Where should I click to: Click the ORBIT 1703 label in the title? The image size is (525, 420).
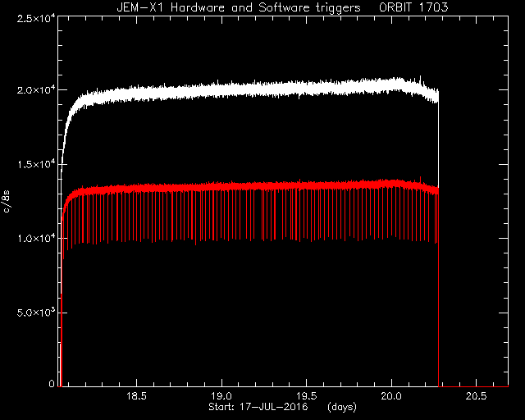[413, 7]
